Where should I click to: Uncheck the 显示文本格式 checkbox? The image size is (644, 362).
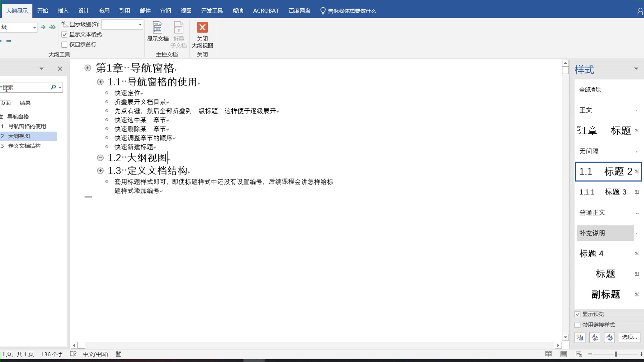point(64,34)
